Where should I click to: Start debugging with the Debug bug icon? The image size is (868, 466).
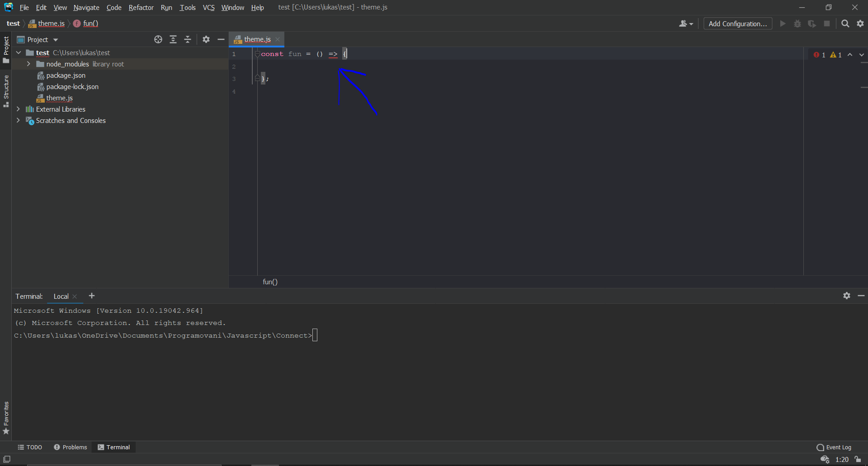pyautogui.click(x=797, y=24)
